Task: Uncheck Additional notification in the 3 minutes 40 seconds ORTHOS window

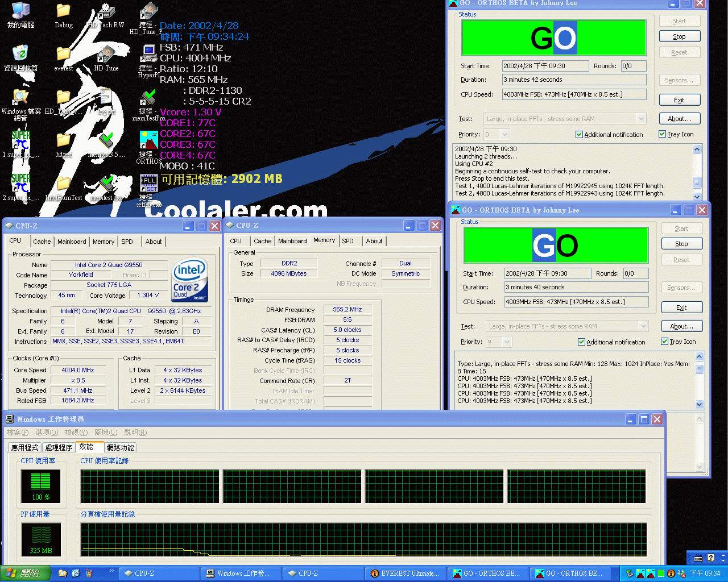Action: click(581, 342)
